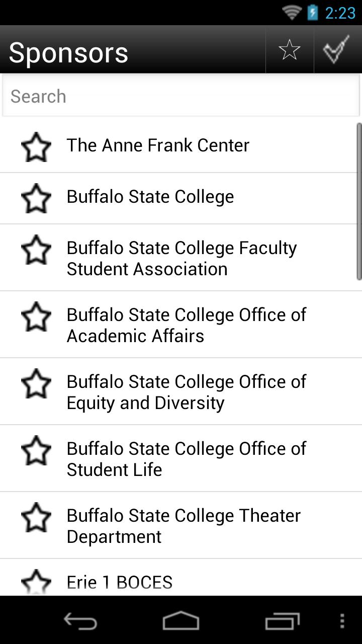The image size is (362, 644).
Task: Favorite the Buffalo State College entry
Action: point(36,198)
